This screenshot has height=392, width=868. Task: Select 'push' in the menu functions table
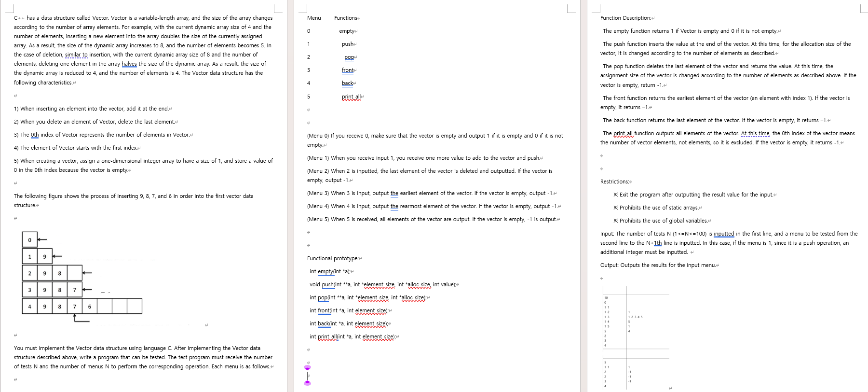348,44
